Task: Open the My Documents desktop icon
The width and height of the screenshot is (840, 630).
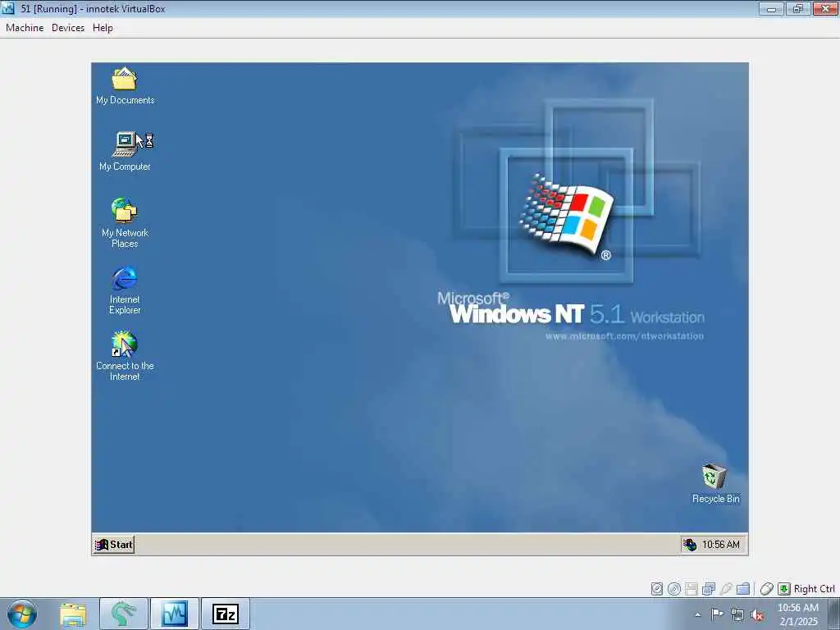Action: pyautogui.click(x=125, y=85)
